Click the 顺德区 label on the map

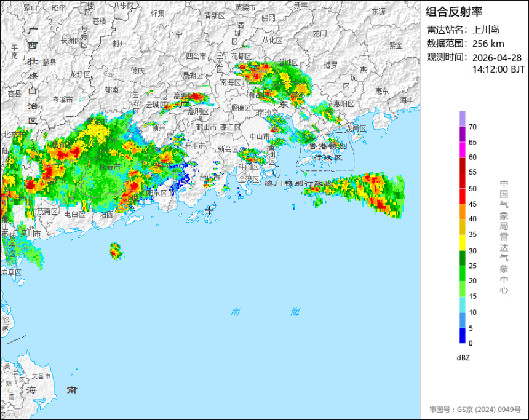(x=241, y=108)
